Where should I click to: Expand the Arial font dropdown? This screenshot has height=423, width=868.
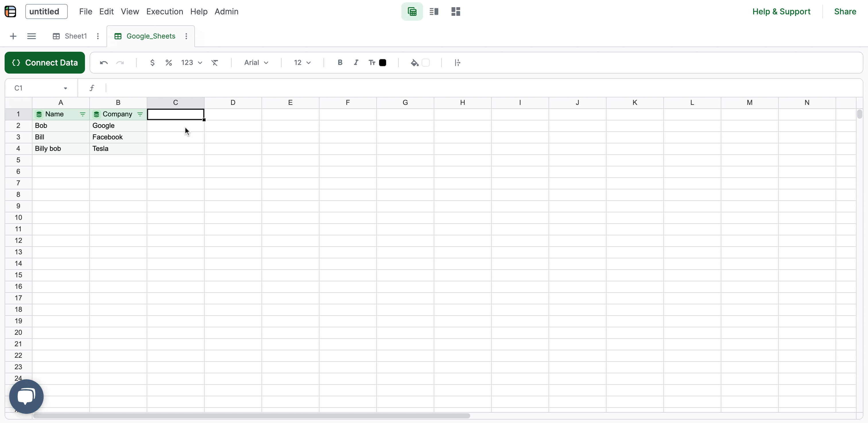coord(256,63)
